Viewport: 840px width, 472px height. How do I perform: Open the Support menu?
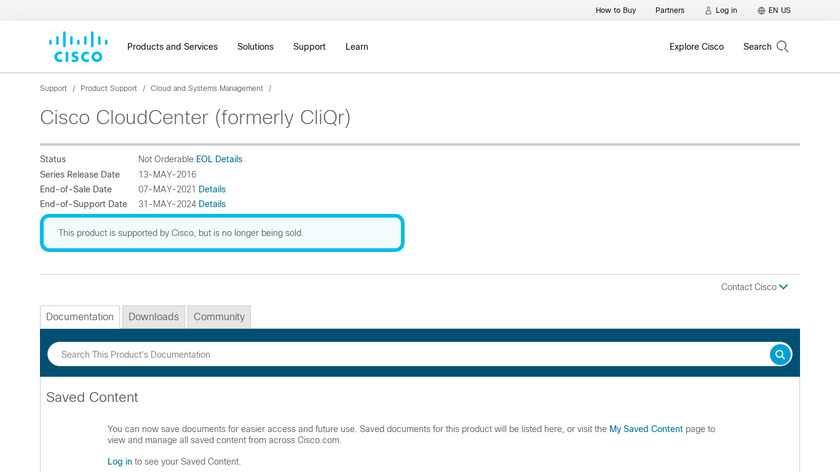[309, 47]
